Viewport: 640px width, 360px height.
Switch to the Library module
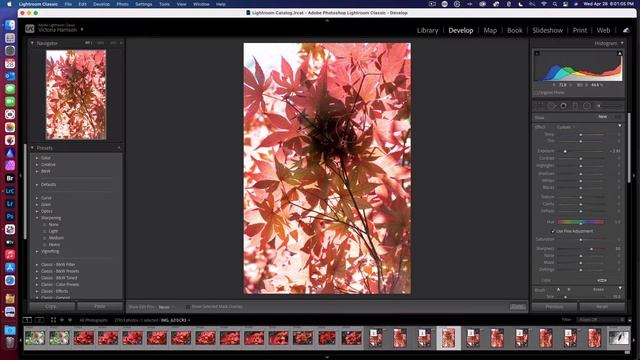tap(427, 30)
